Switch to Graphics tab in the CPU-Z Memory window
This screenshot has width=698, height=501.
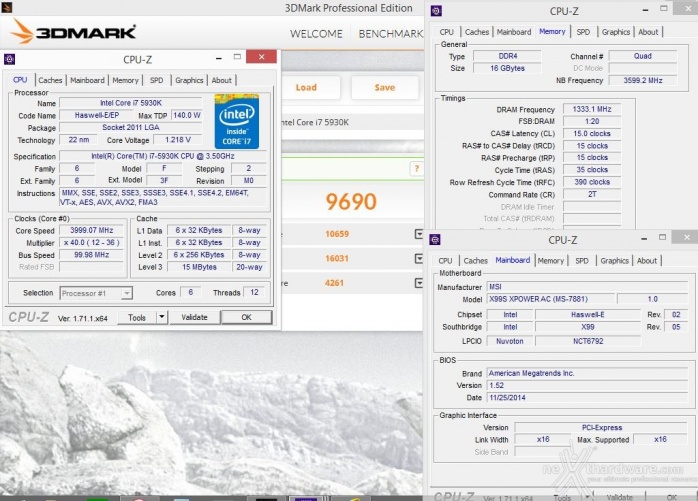[616, 32]
